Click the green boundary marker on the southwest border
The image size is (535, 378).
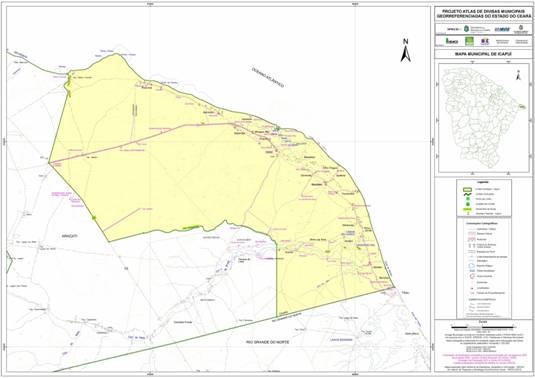point(94,217)
